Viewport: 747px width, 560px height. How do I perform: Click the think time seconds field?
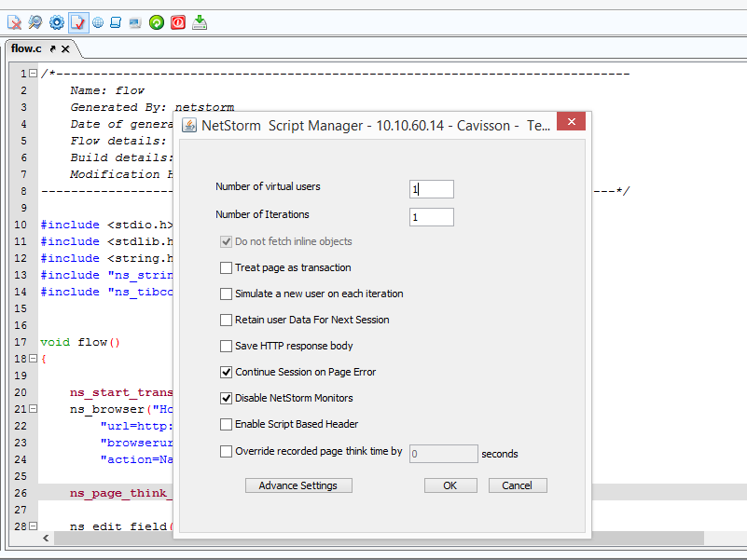click(444, 454)
